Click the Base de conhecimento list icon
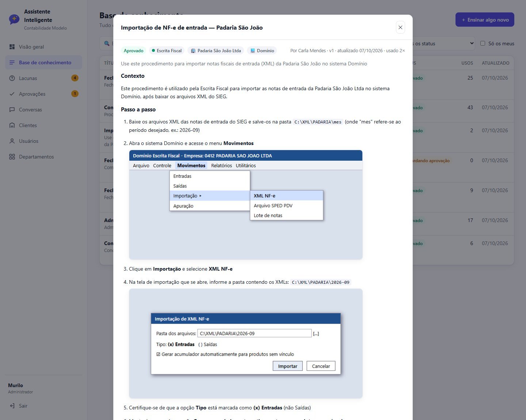 pyautogui.click(x=12, y=62)
